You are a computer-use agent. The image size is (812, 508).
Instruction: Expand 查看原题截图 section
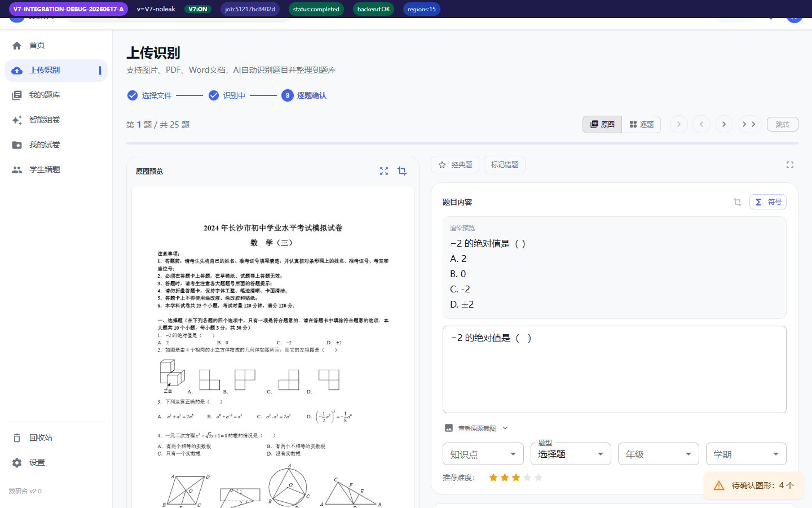(476, 428)
